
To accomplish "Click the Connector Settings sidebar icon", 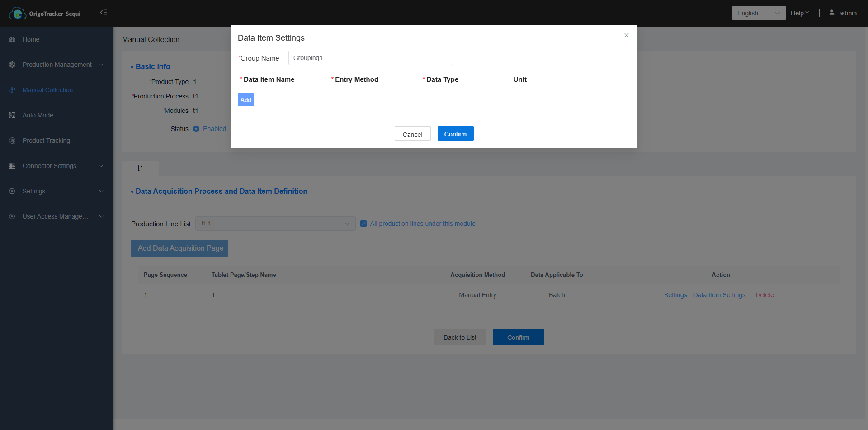I will tap(12, 166).
